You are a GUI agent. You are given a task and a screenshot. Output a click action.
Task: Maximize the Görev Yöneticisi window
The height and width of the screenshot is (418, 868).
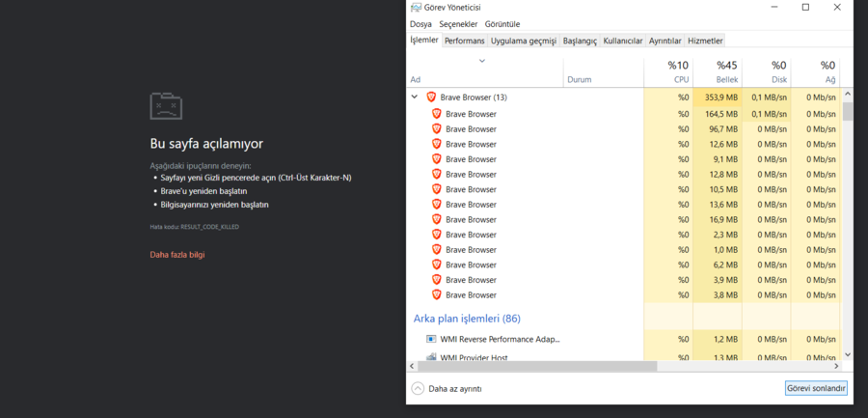[x=805, y=7]
